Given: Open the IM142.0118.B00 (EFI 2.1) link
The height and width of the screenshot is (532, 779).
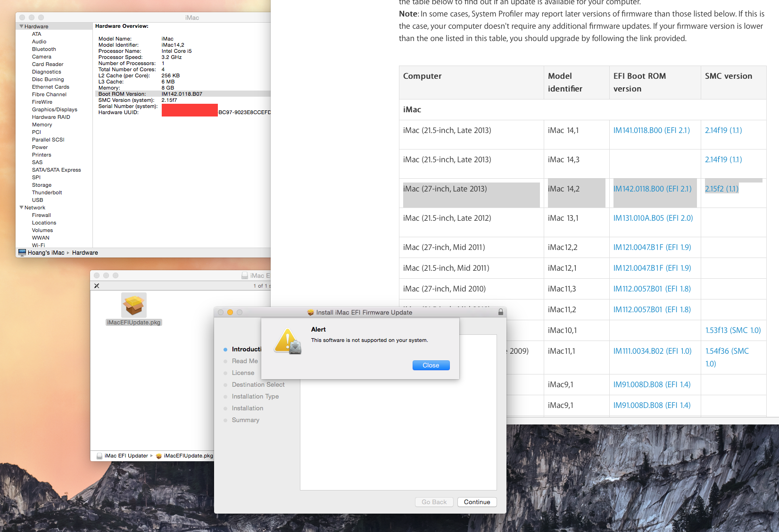Looking at the screenshot, I should (653, 189).
